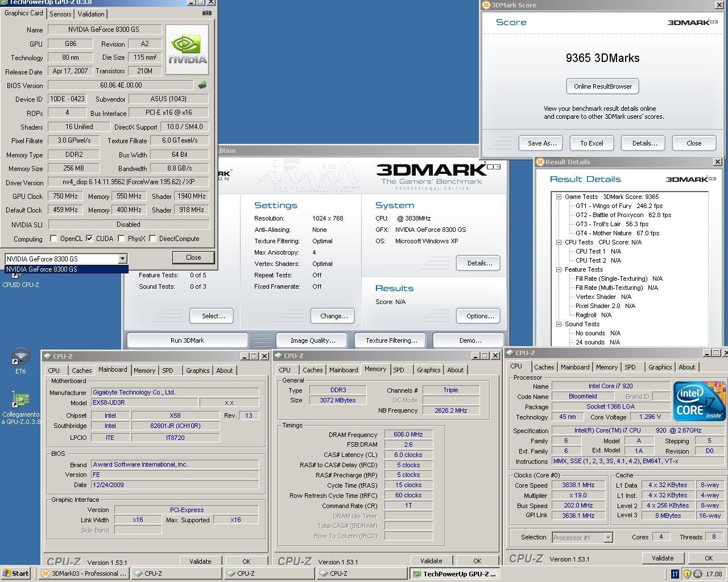Screen dimensions: 728x582
Task: Click the BIOS Version field 60.86.4E.00.00
Action: (121, 85)
